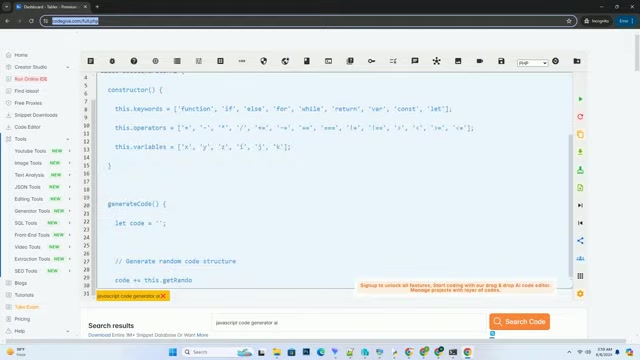Click the orange Search Code button
The image size is (640, 360).
click(520, 322)
